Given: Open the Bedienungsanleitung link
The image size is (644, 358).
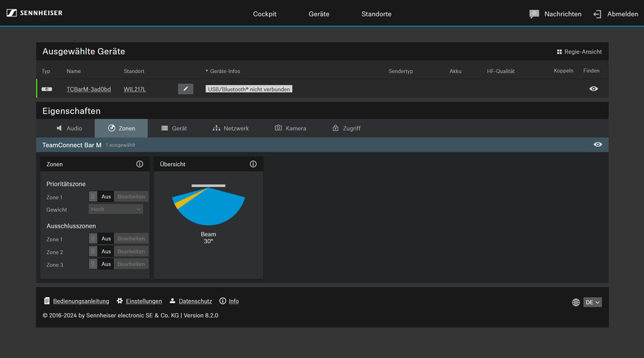Looking at the screenshot, I should pyautogui.click(x=81, y=301).
